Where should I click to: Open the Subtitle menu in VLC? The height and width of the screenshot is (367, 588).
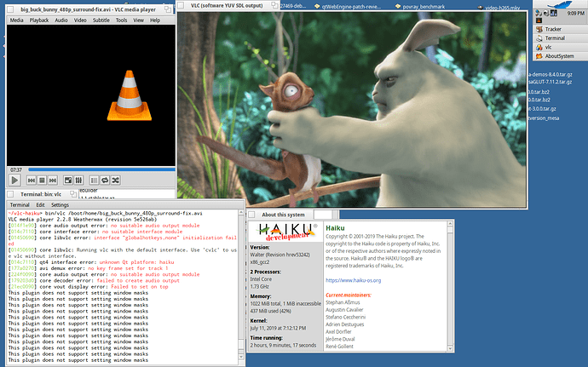[101, 20]
